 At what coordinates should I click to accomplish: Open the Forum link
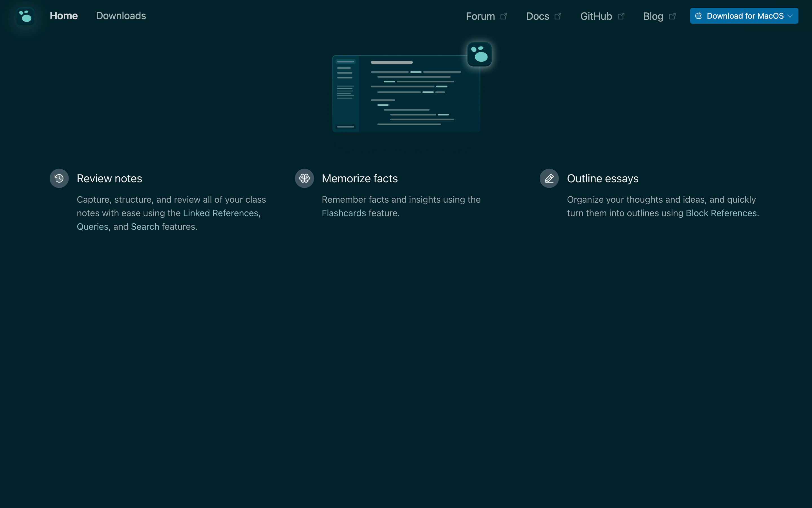[x=480, y=16]
